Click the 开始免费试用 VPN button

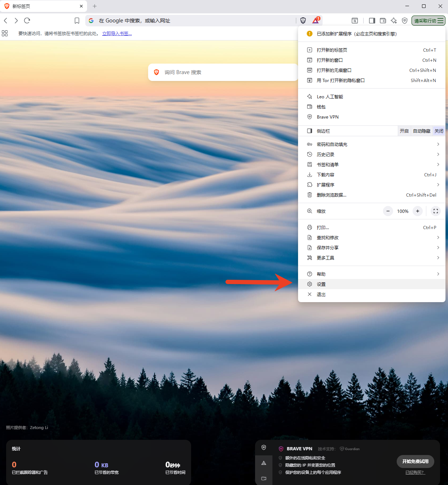(415, 461)
